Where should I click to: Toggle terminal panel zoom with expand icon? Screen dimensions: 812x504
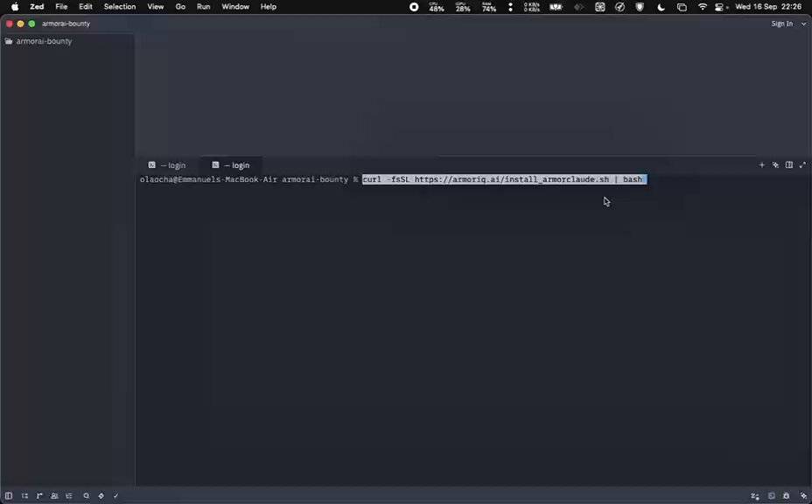[802, 164]
